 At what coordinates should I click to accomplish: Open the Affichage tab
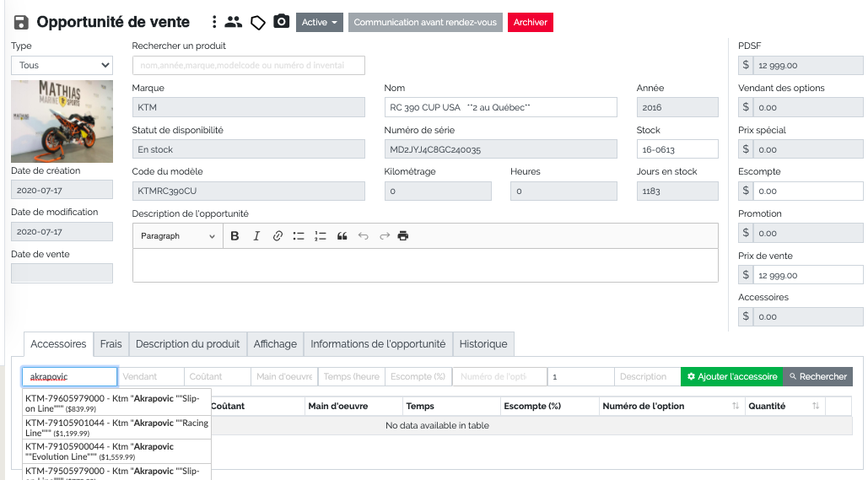pos(275,344)
